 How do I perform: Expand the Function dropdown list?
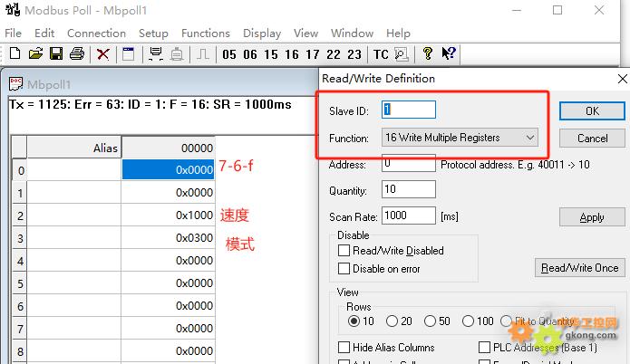click(530, 138)
